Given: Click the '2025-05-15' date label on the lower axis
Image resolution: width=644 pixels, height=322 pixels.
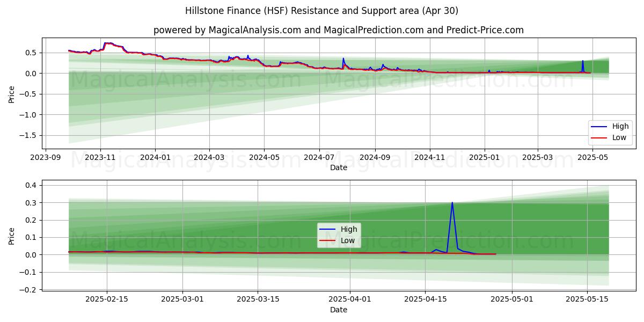Looking at the screenshot, I should pyautogui.click(x=588, y=299).
